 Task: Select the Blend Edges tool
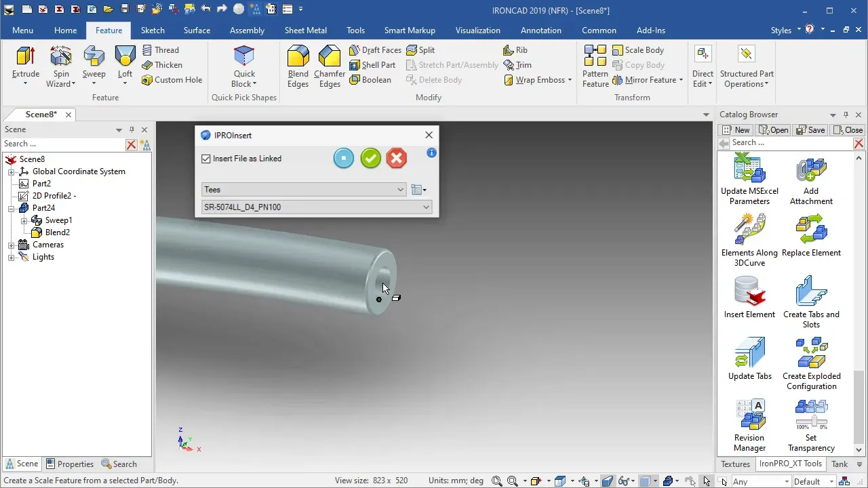click(x=298, y=67)
